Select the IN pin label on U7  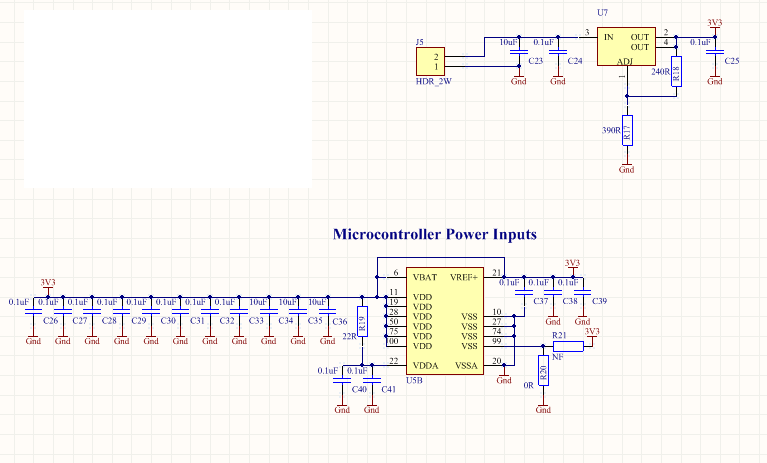(609, 37)
